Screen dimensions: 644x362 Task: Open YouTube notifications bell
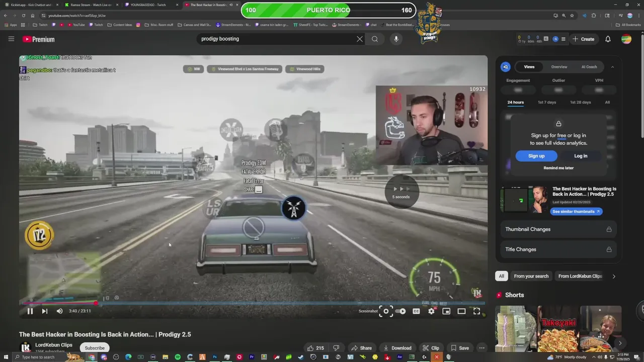click(608, 39)
